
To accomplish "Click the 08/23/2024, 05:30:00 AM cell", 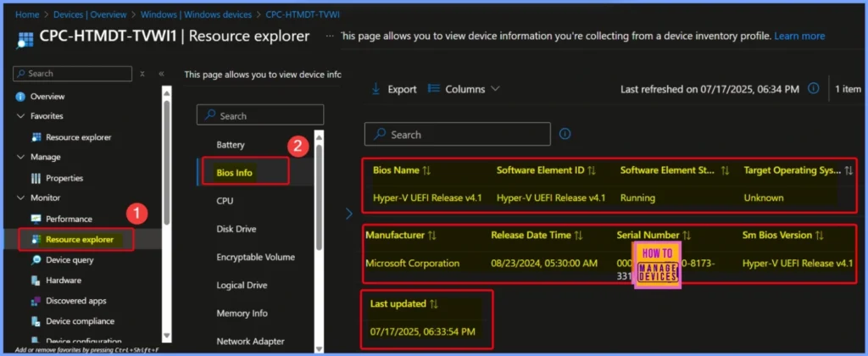I will point(544,263).
